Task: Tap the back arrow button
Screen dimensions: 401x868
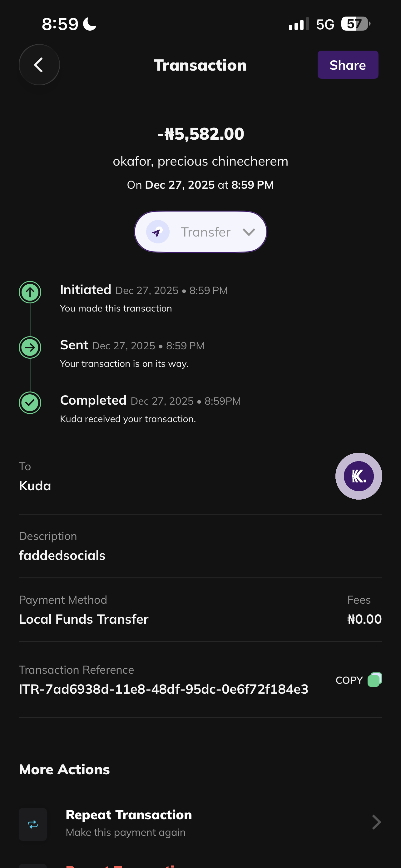Action: [x=39, y=65]
